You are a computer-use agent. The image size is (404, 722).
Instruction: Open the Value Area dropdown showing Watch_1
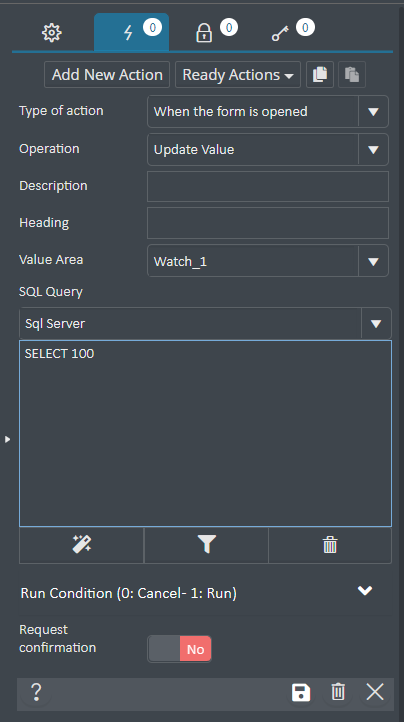coord(268,261)
